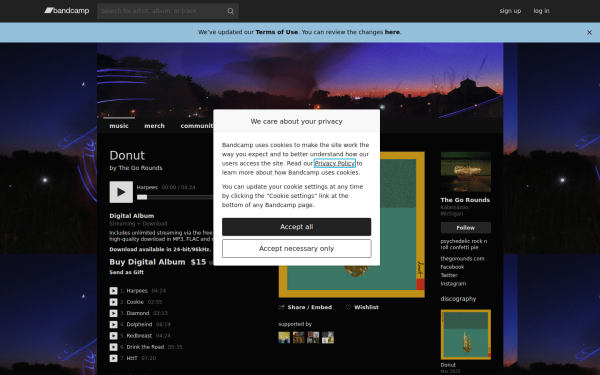
Task: Switch to the merch tab
Action: [155, 126]
